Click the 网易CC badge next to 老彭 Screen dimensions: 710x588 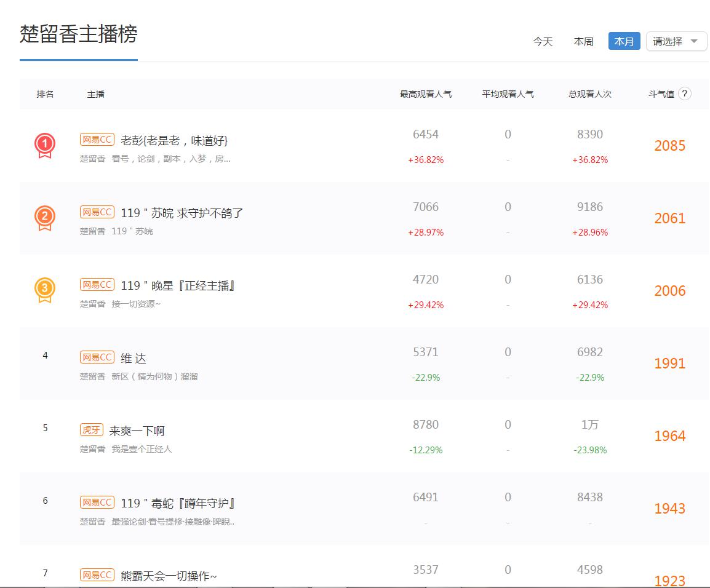(x=96, y=140)
